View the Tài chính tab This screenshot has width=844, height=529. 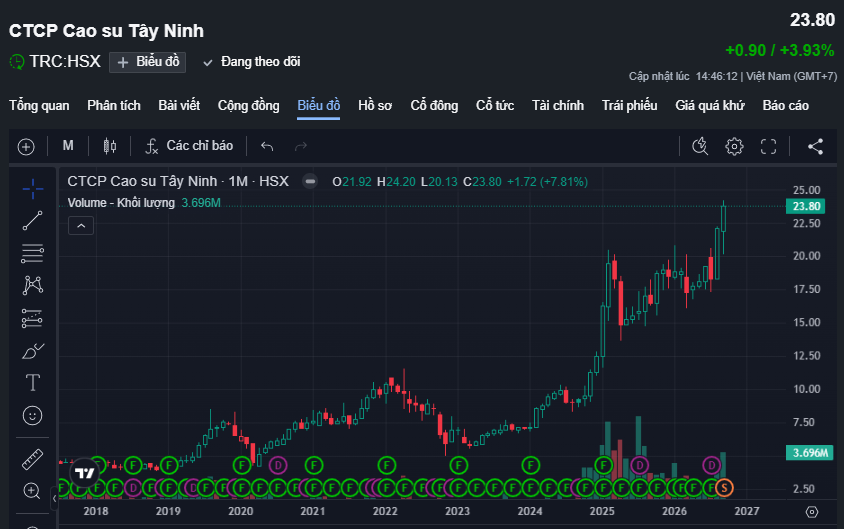point(558,105)
